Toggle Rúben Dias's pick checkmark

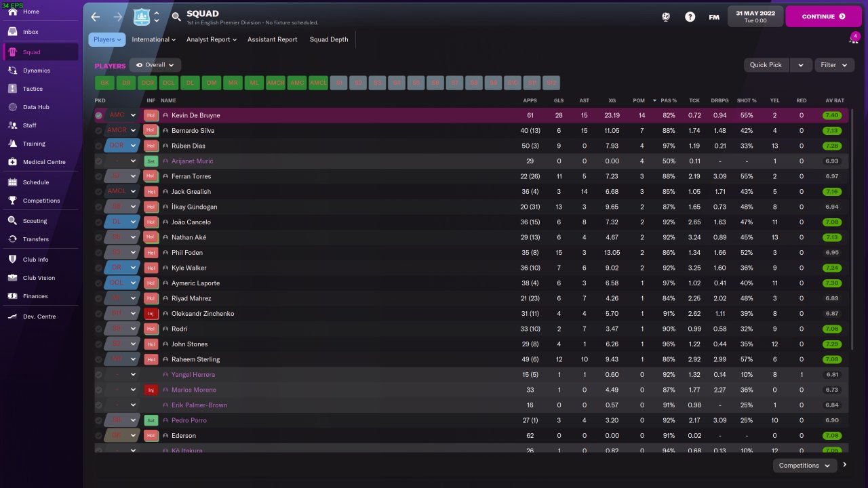tap(99, 146)
